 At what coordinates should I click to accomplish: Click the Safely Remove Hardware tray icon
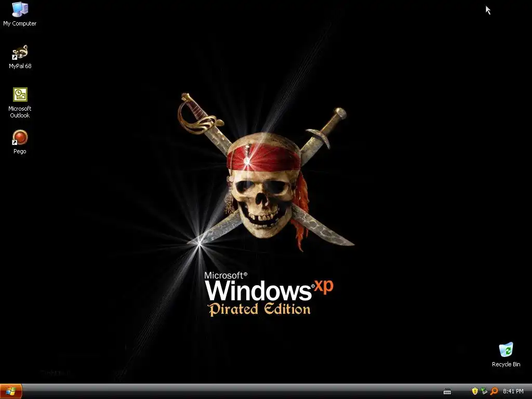coord(484,391)
